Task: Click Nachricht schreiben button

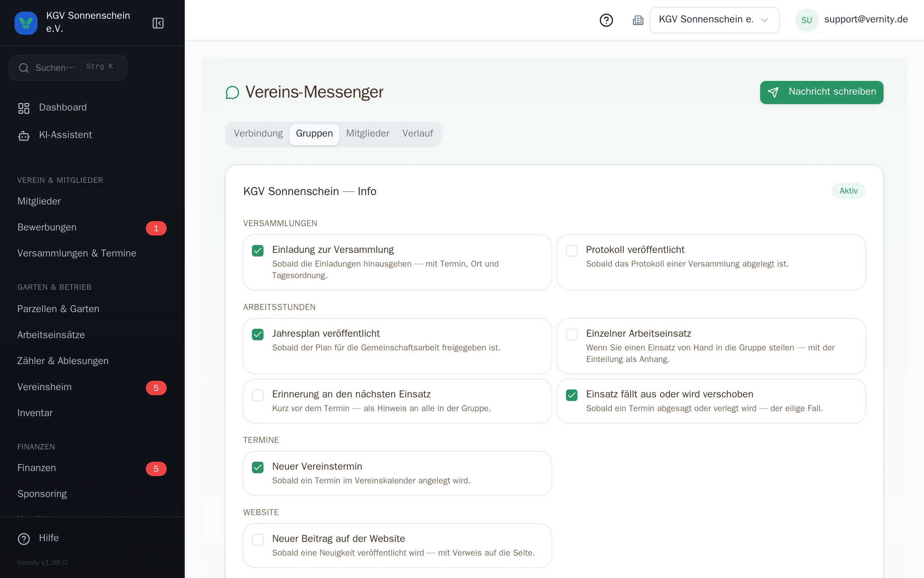Action: point(821,92)
